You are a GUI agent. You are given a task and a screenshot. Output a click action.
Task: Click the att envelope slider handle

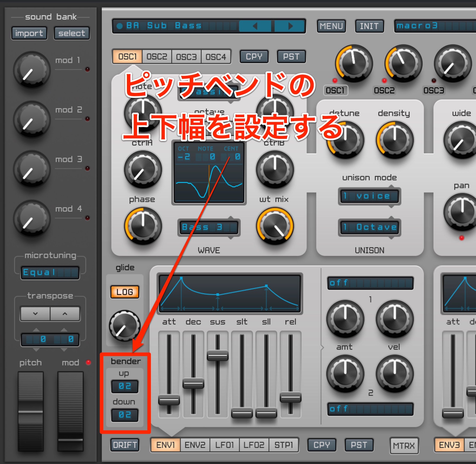(x=169, y=400)
